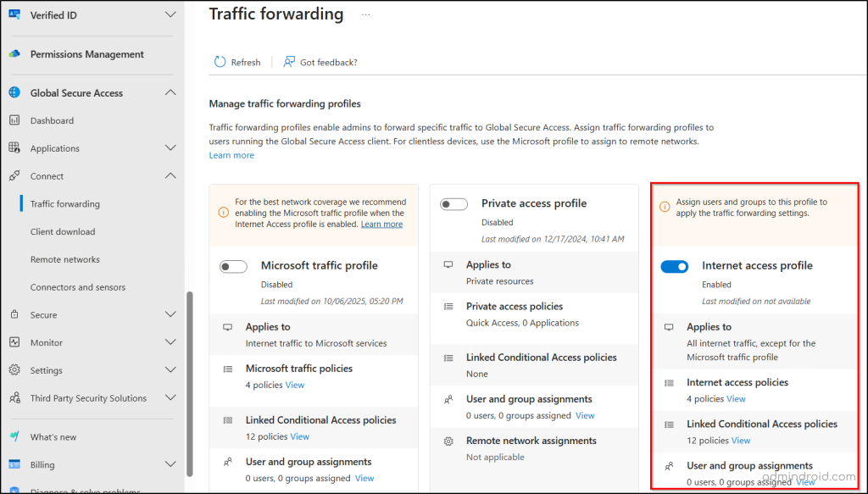Expand the Secure section chevron
The height and width of the screenshot is (494, 868).
(x=170, y=314)
